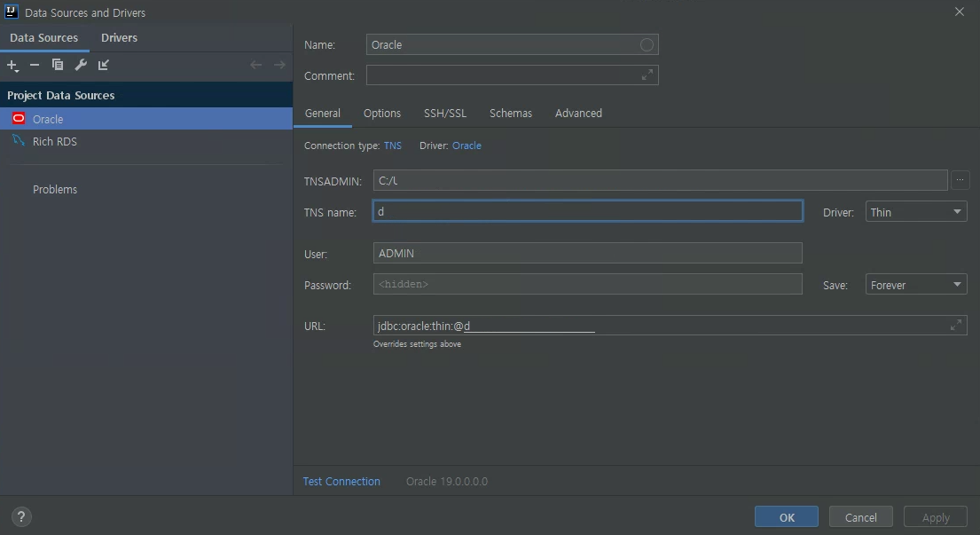
Task: Duplicate the selected data source
Action: pyautogui.click(x=58, y=65)
